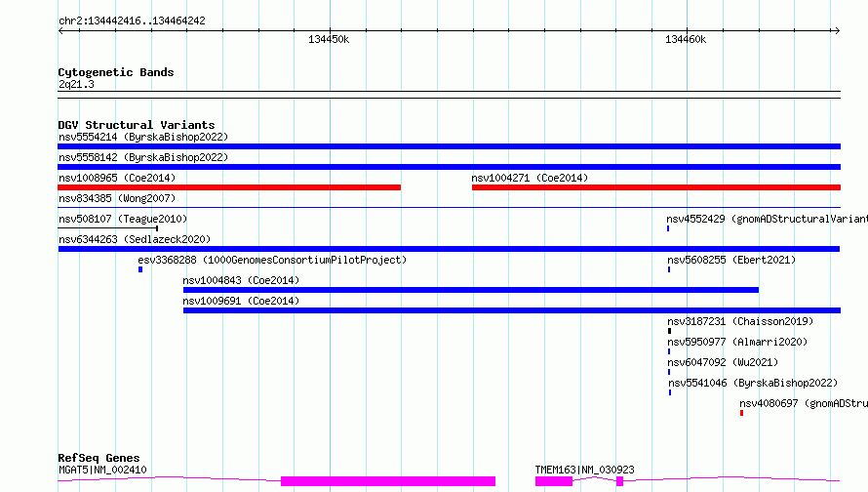The image size is (868, 492).
Task: Click the left arrow of the ruler
Action: (x=60, y=30)
